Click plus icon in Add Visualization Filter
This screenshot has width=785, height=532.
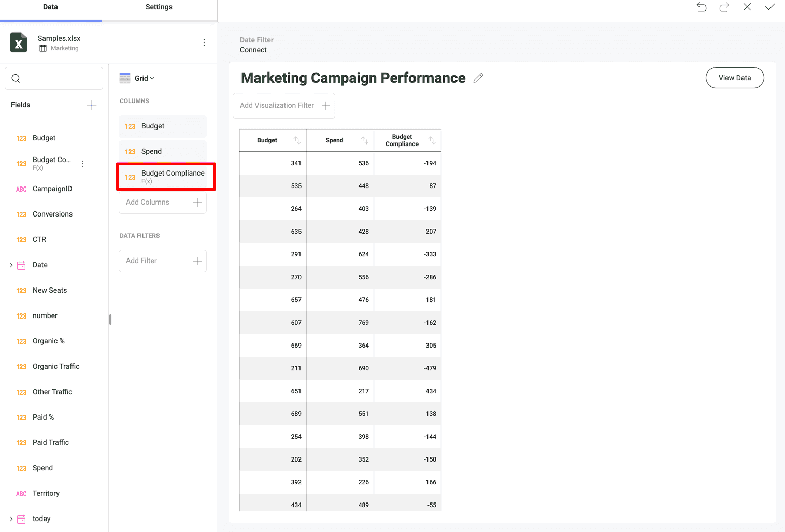tap(326, 106)
